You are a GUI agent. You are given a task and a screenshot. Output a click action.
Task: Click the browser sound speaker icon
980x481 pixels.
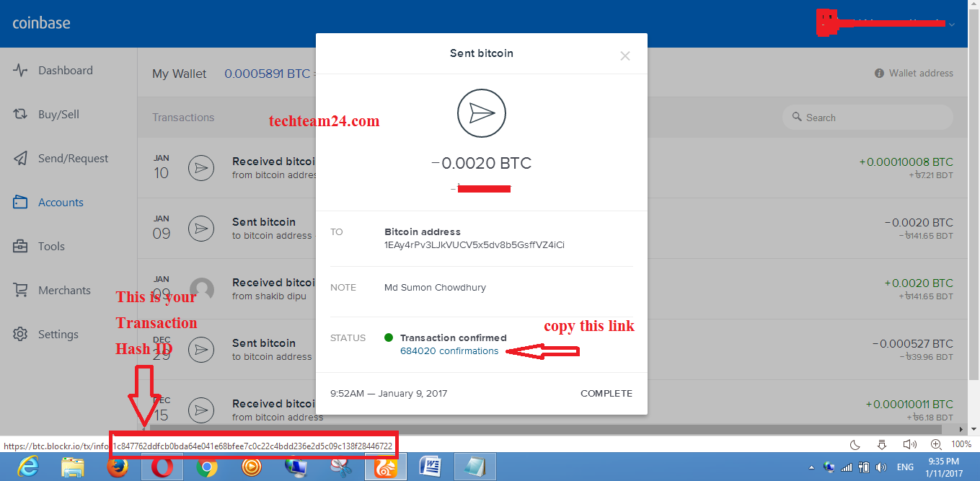tap(909, 444)
